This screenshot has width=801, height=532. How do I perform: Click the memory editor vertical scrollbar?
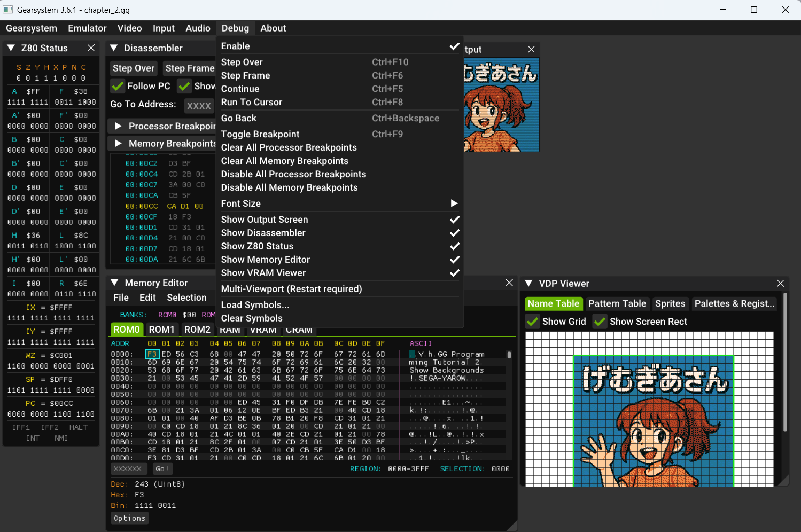click(x=509, y=355)
